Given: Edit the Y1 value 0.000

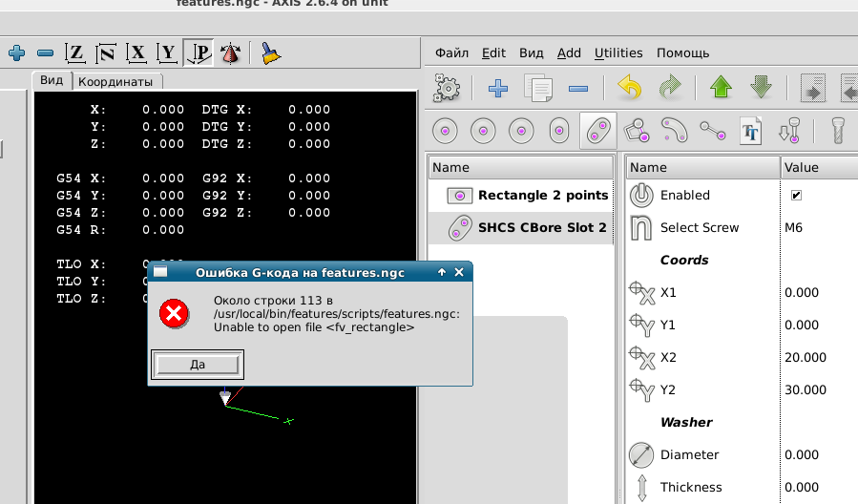Looking at the screenshot, I should [802, 325].
